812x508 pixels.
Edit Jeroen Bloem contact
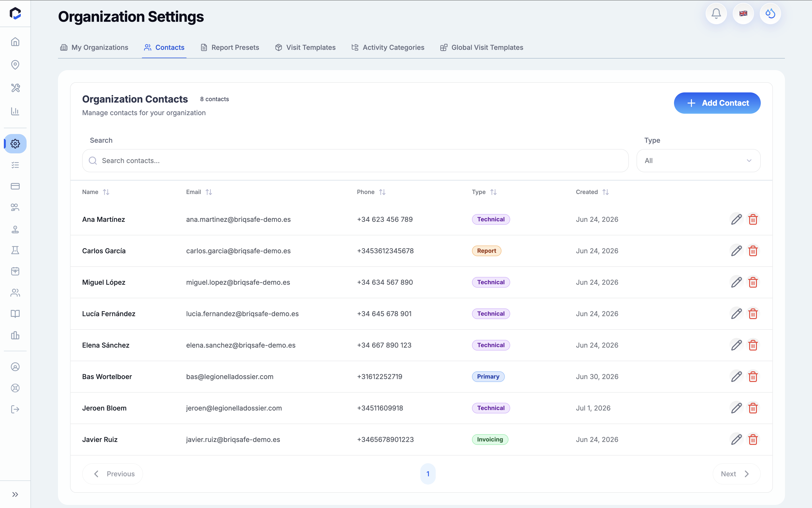tap(736, 408)
